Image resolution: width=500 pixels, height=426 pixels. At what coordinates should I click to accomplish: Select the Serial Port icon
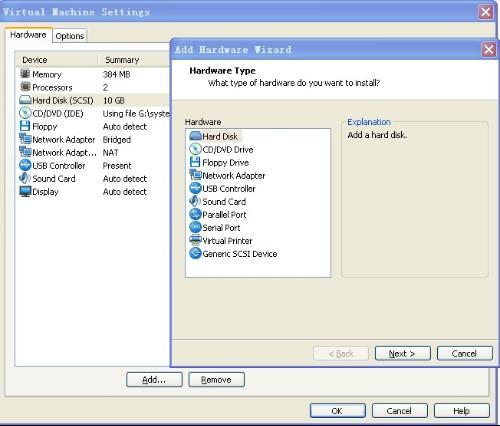point(195,227)
